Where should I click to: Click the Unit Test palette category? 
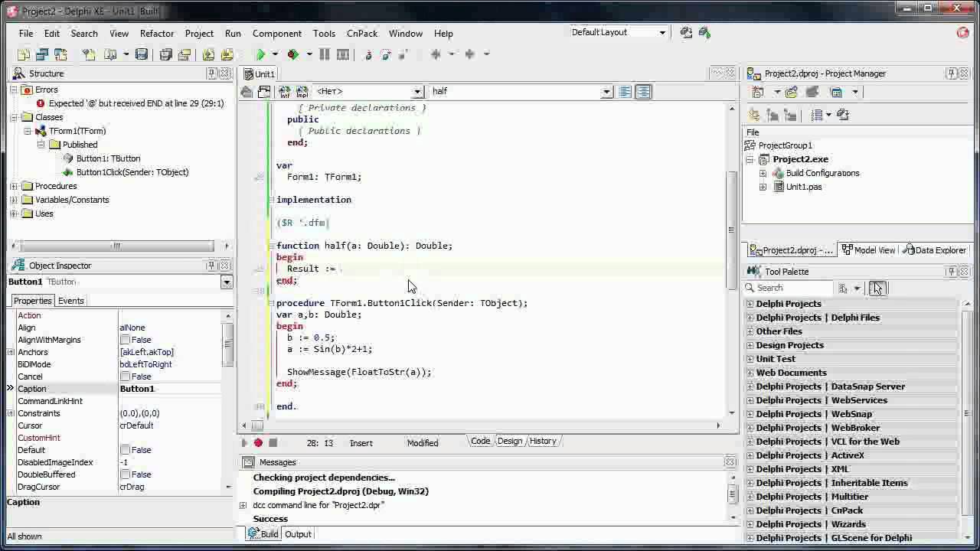click(x=776, y=359)
